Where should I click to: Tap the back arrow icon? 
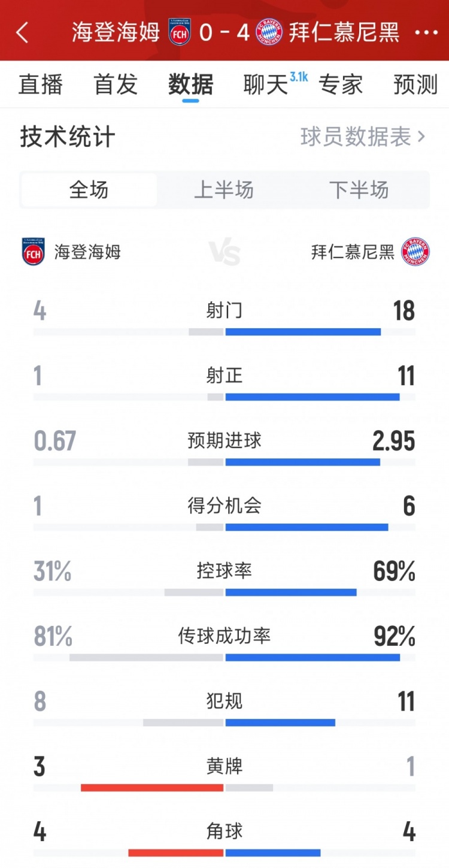click(23, 32)
